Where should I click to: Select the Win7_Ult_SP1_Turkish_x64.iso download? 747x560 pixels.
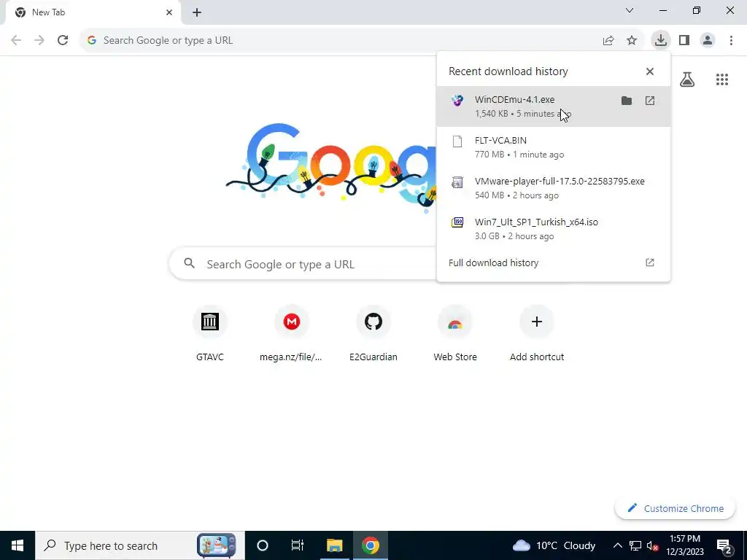pos(554,229)
